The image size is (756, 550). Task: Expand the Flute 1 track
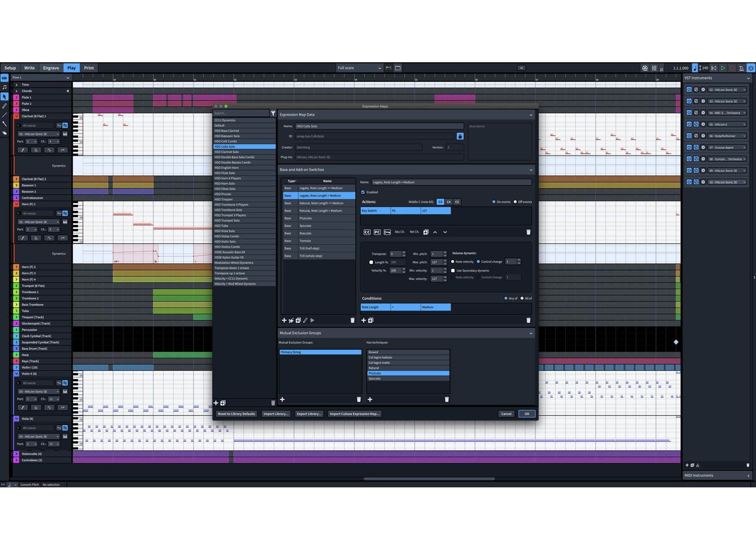[x=16, y=97]
